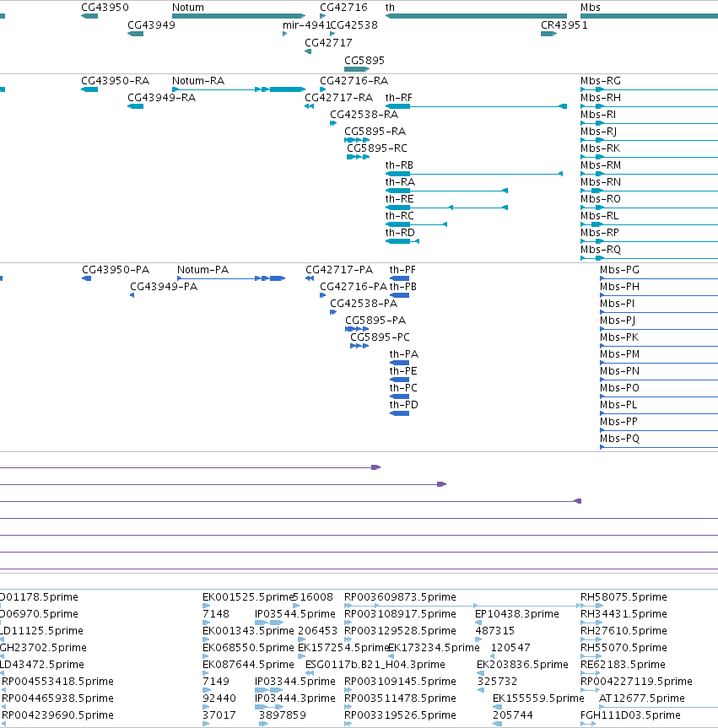Select the th gene label

pos(390,8)
